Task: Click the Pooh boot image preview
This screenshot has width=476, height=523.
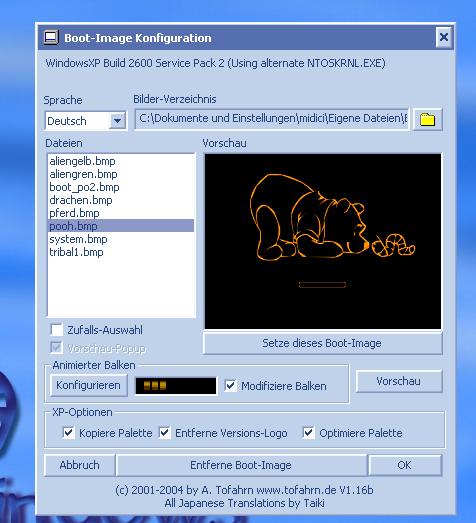Action: coord(323,241)
